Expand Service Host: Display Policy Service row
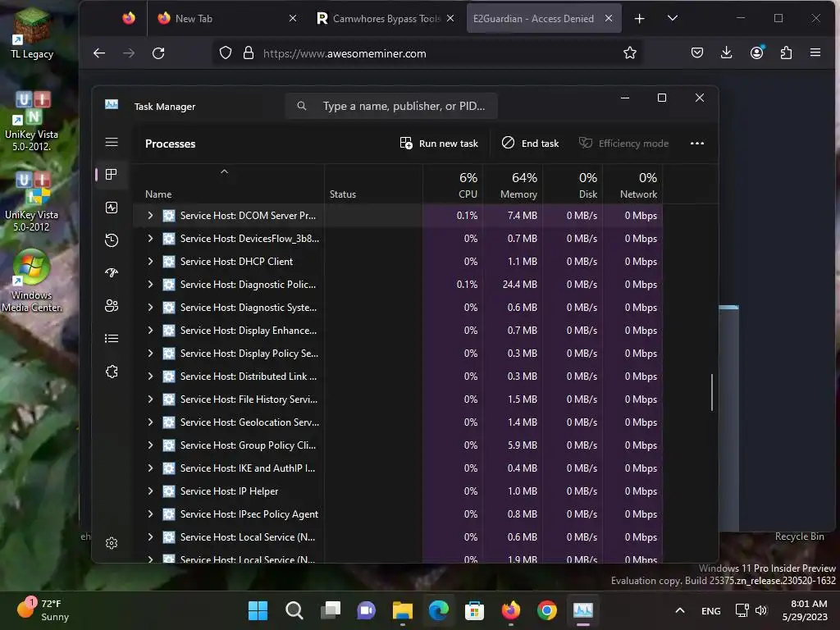 (151, 354)
